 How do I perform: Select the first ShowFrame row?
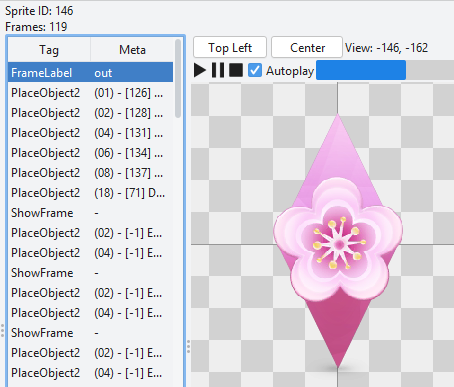click(90, 213)
